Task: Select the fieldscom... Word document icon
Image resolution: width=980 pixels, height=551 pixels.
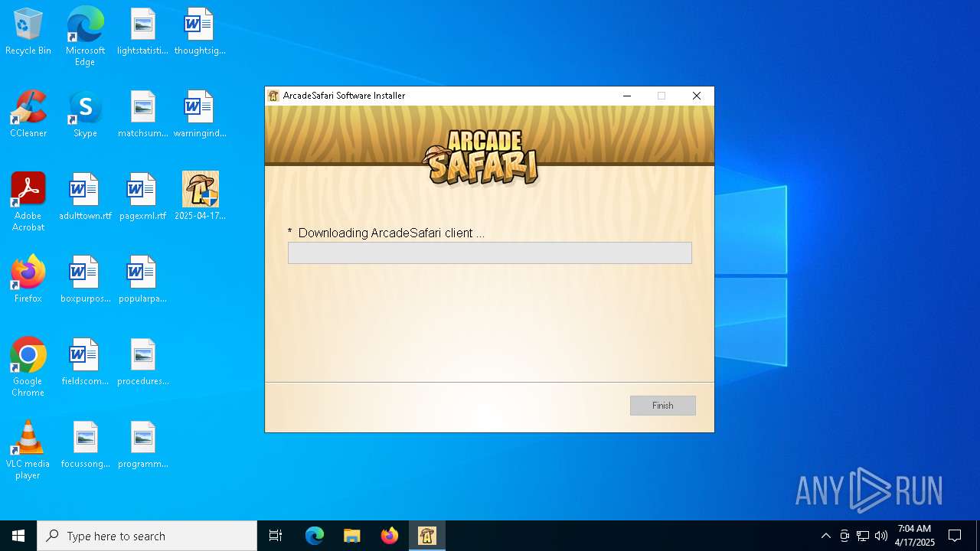Action: [x=85, y=363]
